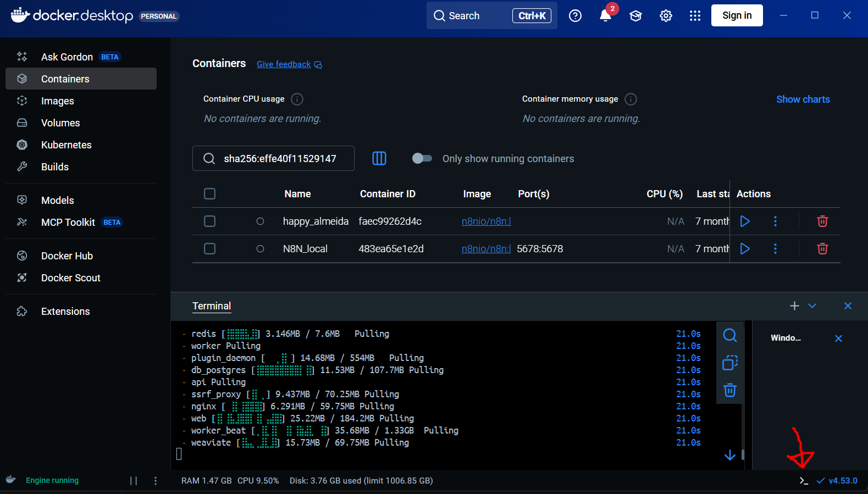Open the help question mark icon
Image resolution: width=868 pixels, height=494 pixels.
coord(575,15)
